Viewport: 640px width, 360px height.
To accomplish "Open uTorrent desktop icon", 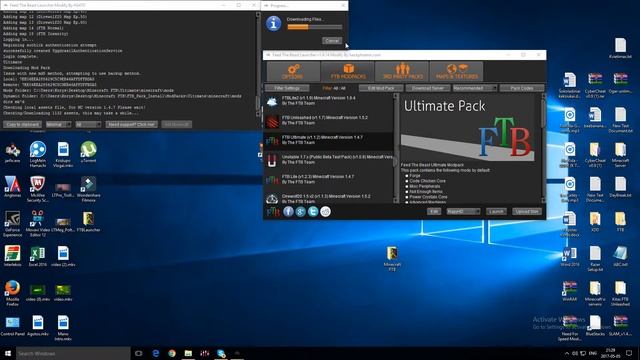I will (x=88, y=152).
